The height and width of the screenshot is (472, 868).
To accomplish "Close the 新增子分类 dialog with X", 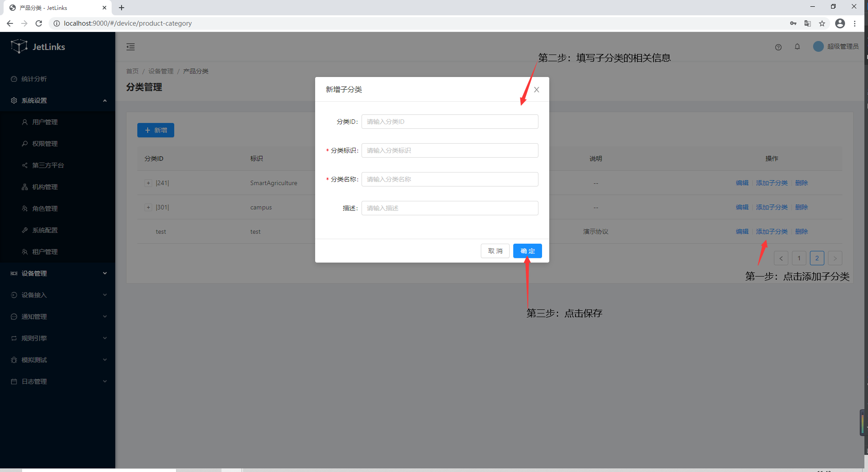I will coord(536,90).
